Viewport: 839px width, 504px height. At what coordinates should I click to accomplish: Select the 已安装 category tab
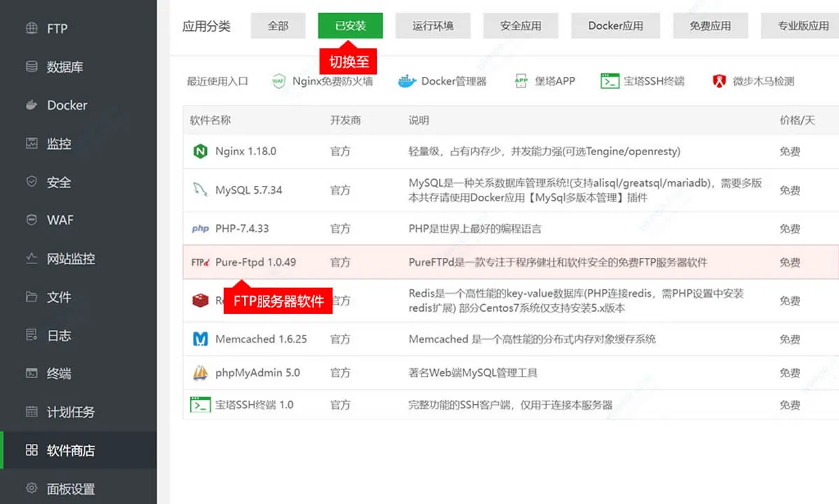point(350,26)
